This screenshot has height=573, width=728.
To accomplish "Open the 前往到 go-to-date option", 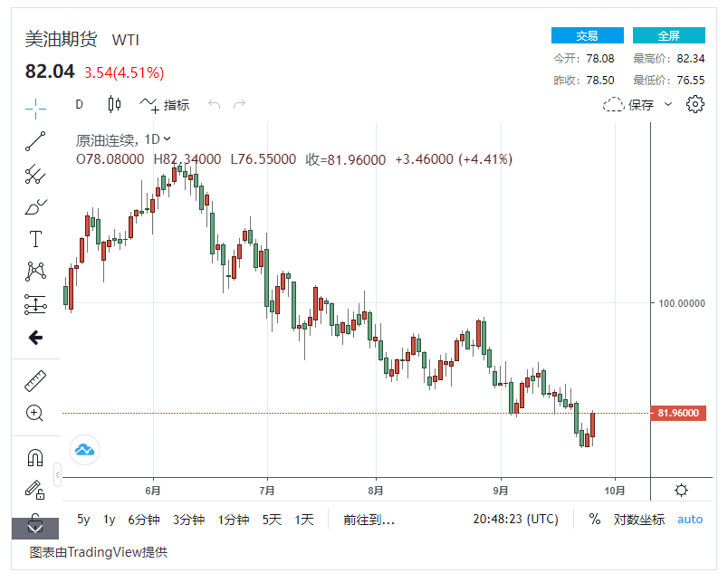I will [x=369, y=520].
